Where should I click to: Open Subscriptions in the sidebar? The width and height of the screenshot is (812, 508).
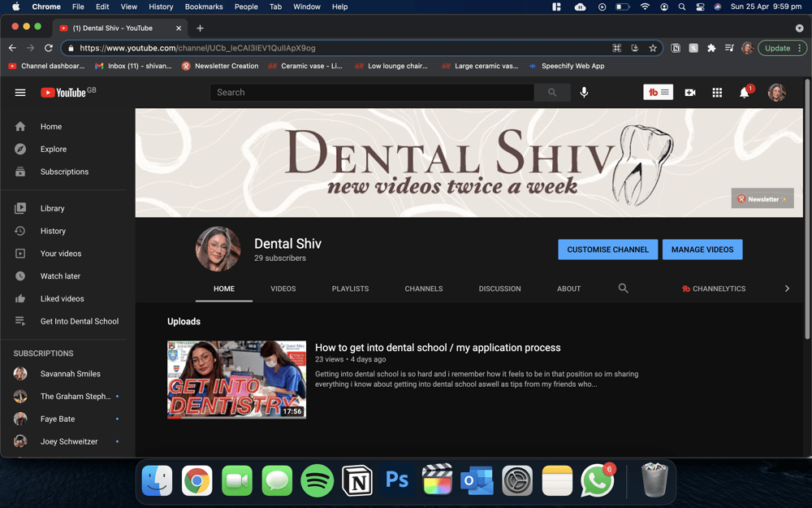click(63, 172)
